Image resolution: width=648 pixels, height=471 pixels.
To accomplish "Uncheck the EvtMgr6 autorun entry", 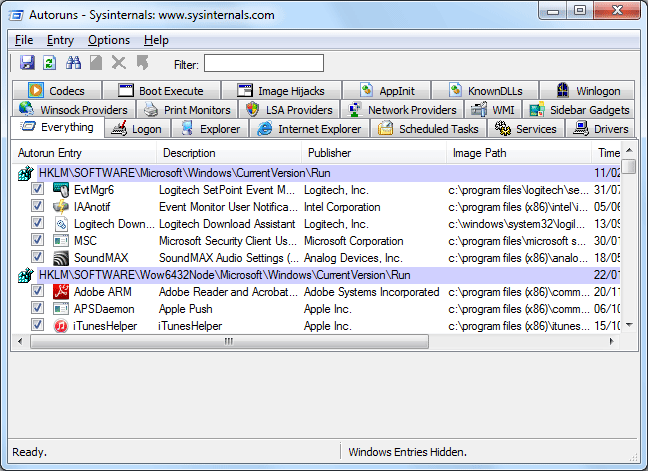I will pyautogui.click(x=37, y=189).
